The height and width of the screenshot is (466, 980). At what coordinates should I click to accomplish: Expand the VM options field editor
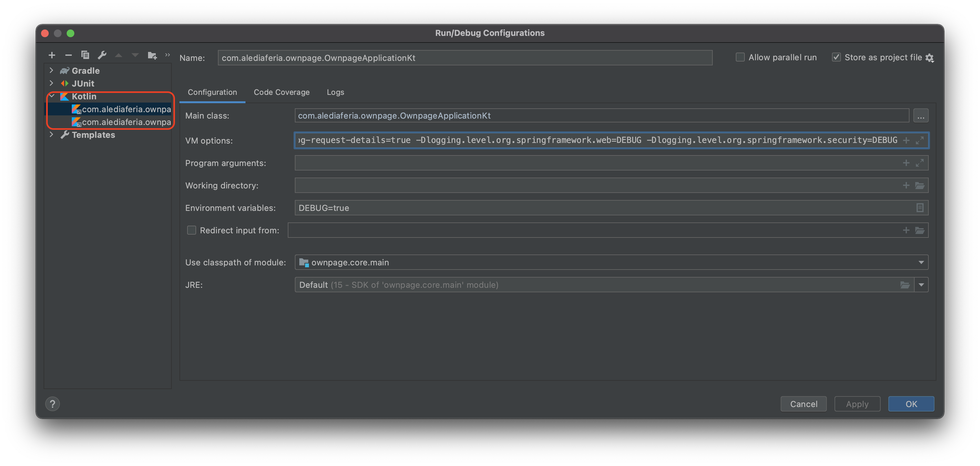point(919,140)
